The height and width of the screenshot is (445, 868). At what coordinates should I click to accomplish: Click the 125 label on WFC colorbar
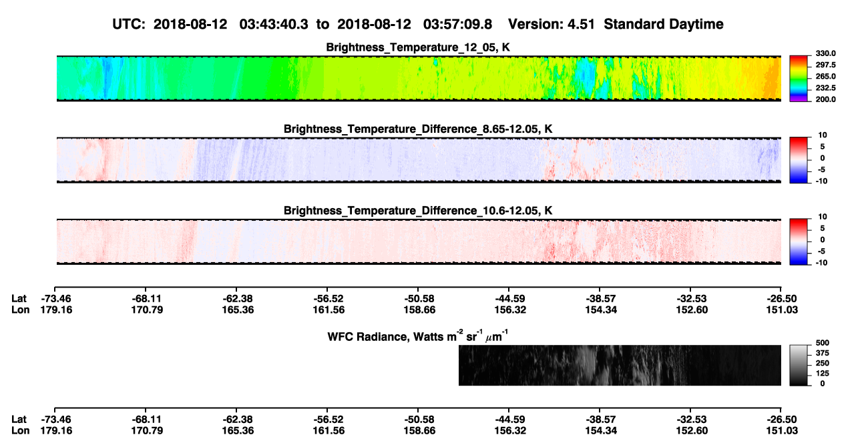pos(821,374)
